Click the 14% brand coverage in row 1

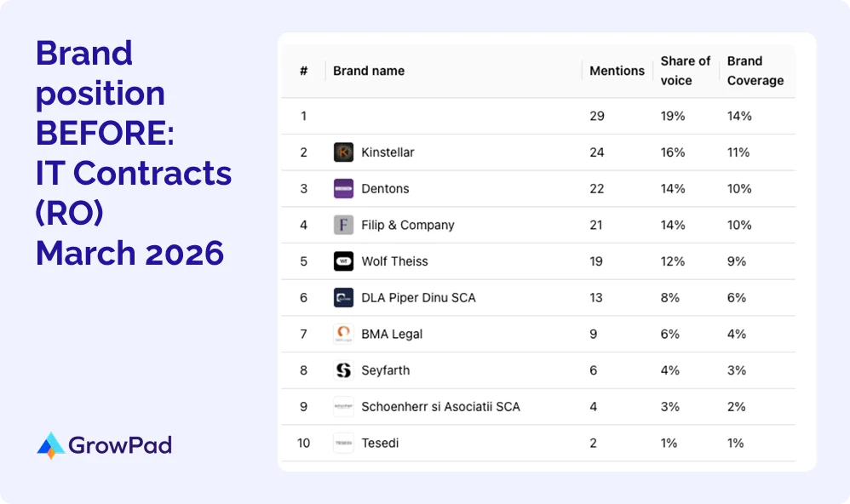point(739,116)
